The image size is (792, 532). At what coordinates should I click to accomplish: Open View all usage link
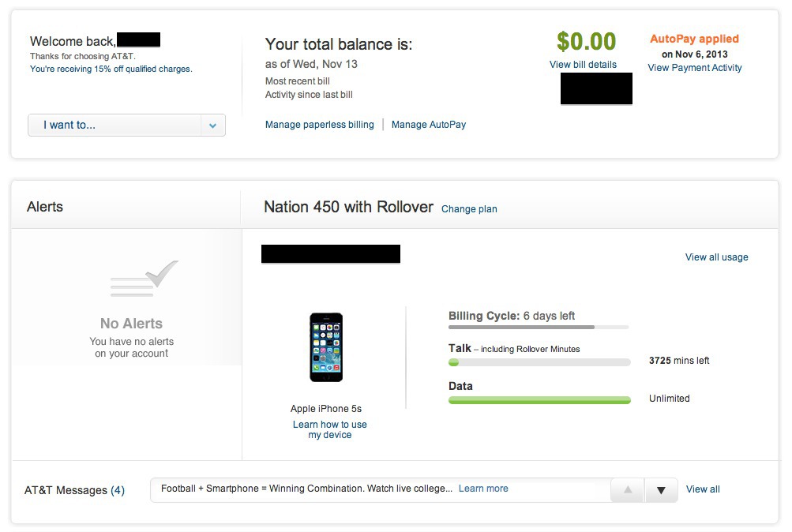pyautogui.click(x=716, y=257)
